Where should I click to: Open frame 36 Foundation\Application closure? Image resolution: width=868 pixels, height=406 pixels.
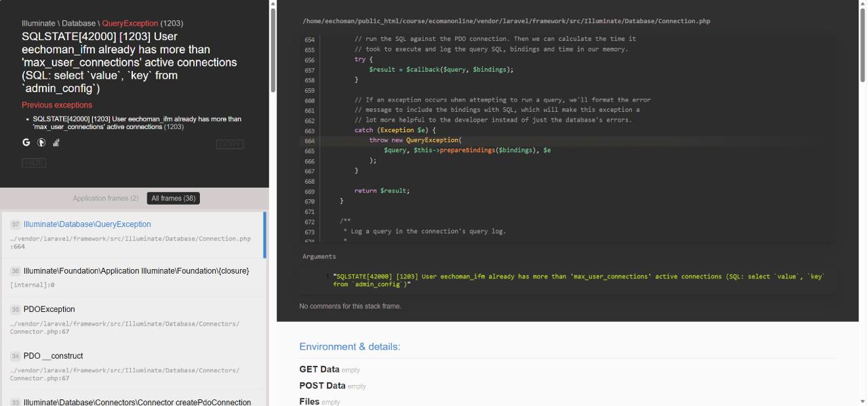click(x=133, y=277)
